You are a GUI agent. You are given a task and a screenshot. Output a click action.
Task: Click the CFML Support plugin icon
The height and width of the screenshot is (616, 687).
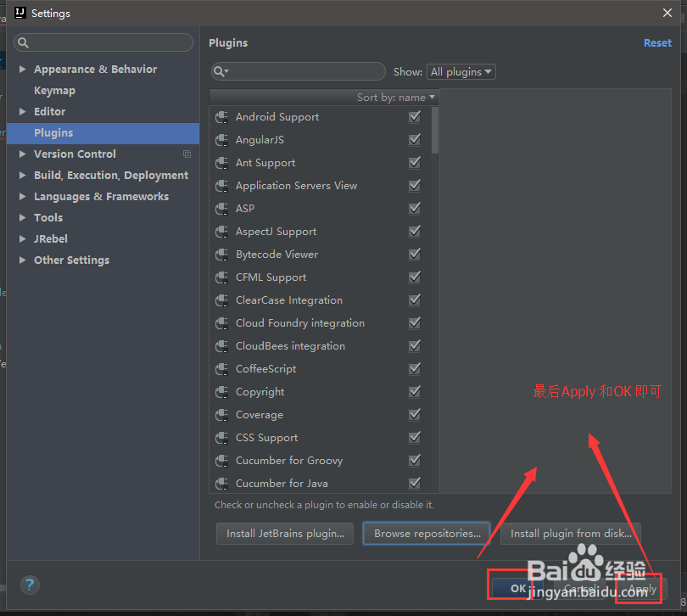point(221,277)
